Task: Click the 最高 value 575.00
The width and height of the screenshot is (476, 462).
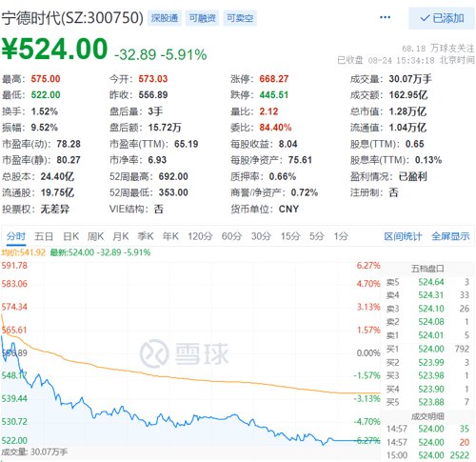Action: [46, 79]
